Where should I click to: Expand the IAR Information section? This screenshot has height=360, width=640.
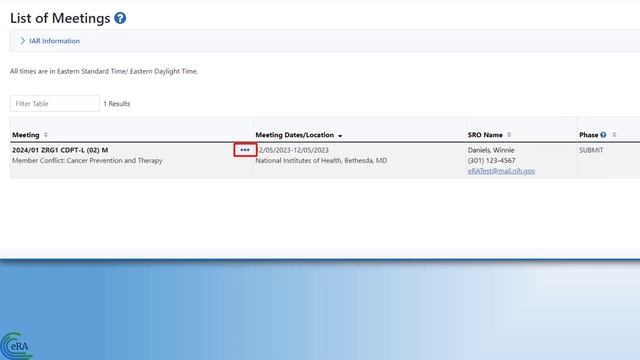pos(50,41)
